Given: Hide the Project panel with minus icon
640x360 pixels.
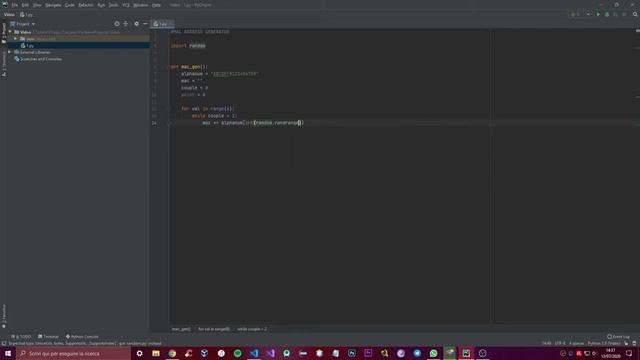Looking at the screenshot, I should [145, 24].
